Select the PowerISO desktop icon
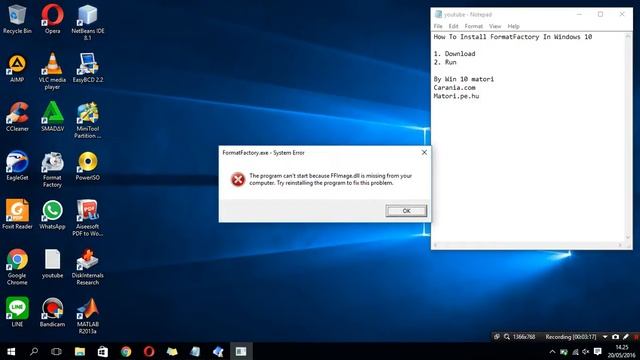The width and height of the screenshot is (640, 360). coord(87,166)
